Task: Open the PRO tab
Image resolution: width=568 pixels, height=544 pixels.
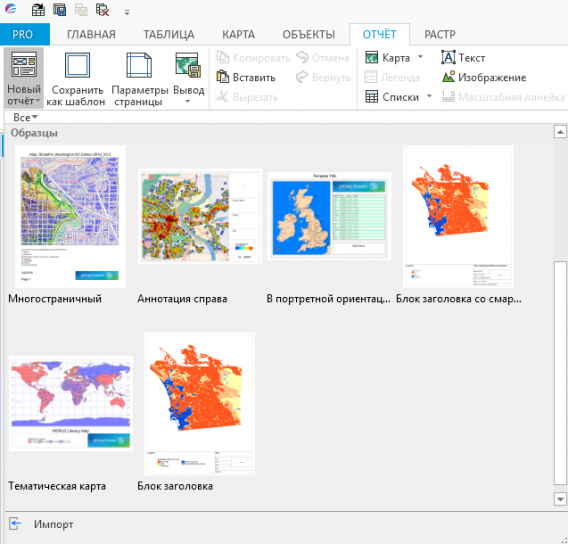Action: tap(25, 34)
